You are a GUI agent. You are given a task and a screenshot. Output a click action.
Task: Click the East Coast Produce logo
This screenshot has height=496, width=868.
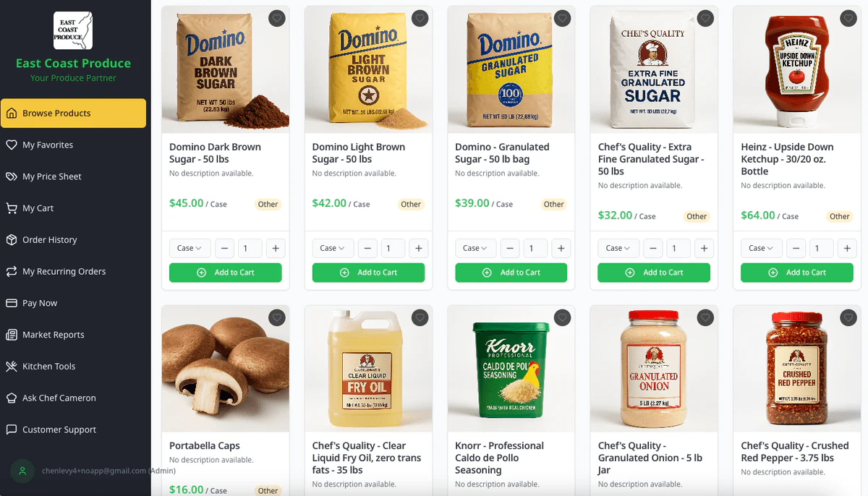73,30
